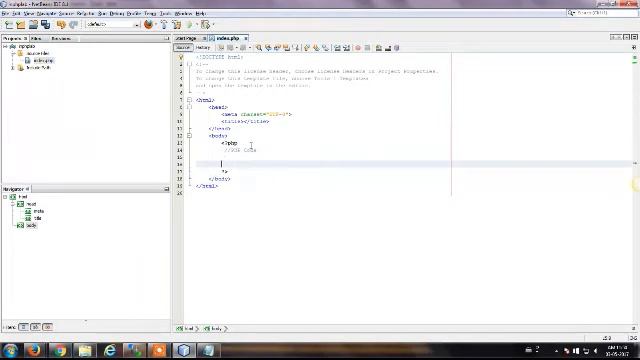The width and height of the screenshot is (640, 360).
Task: Open the Debug Project dropdown arrow
Action: pos(213,25)
